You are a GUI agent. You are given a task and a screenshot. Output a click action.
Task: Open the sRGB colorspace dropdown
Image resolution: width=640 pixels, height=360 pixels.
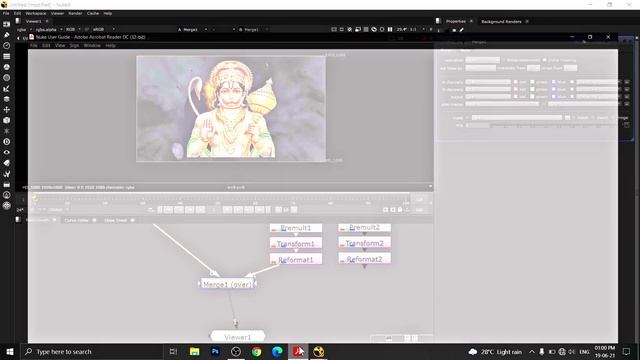pos(103,29)
